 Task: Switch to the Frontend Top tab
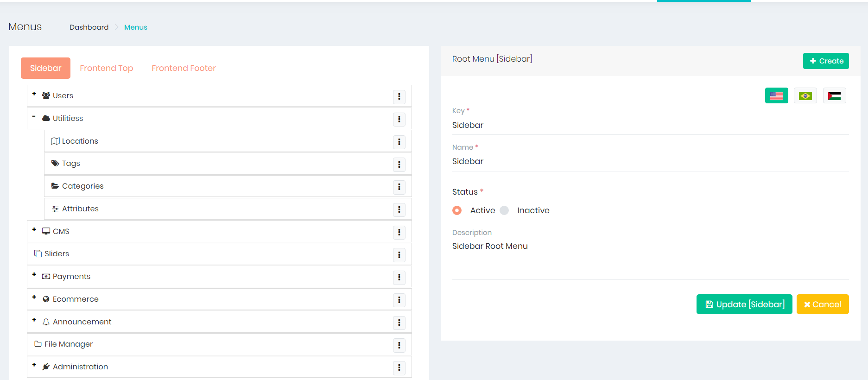coord(106,68)
